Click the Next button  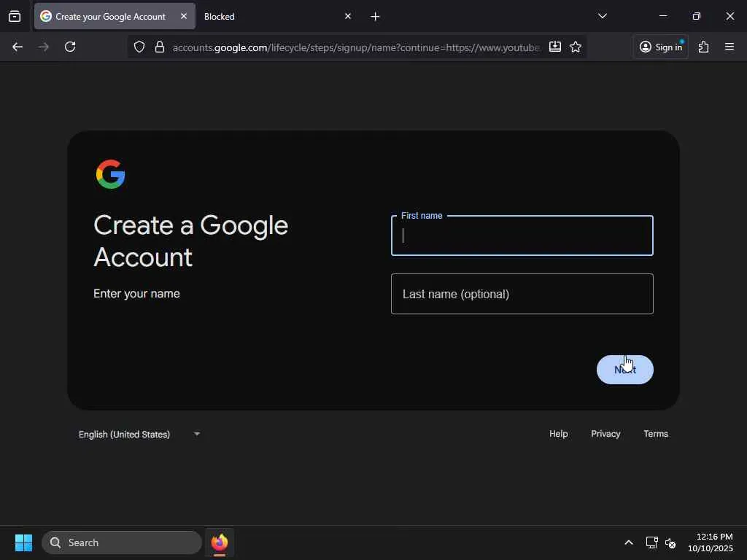coord(625,370)
